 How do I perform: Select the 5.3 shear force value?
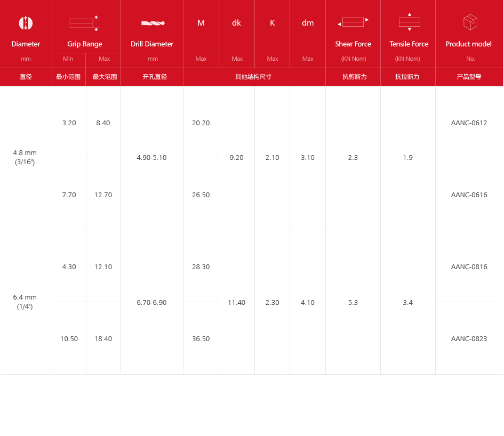coord(353,302)
